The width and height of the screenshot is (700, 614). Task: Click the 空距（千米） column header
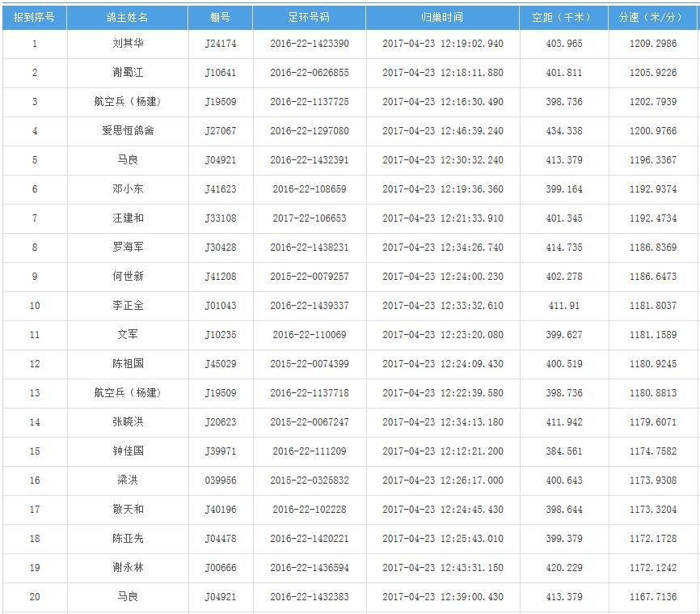pos(563,17)
